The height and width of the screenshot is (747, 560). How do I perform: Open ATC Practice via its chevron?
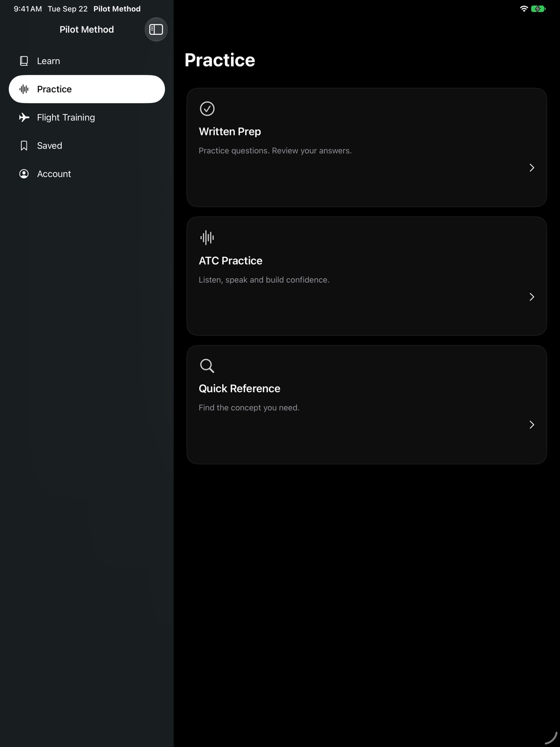(x=532, y=297)
